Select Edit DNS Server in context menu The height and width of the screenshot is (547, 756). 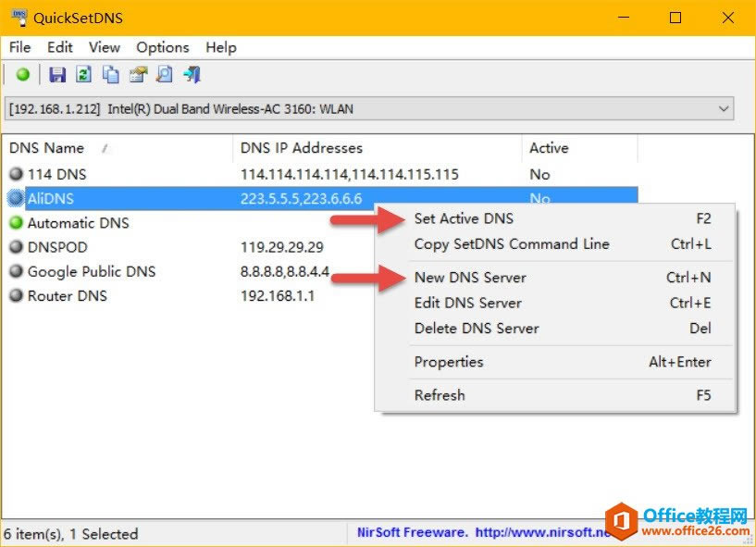[555, 303]
